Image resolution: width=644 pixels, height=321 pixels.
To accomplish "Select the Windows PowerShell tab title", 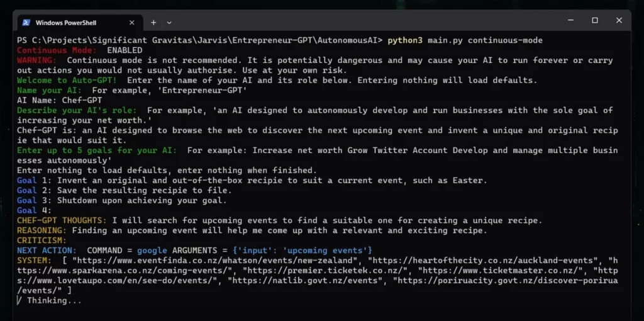I will (65, 23).
